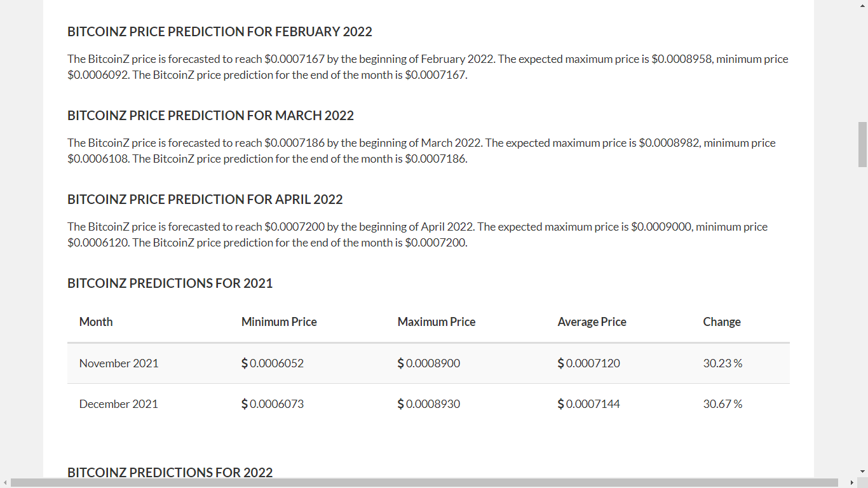Click minimum price $0.0006052
The width and height of the screenshot is (868, 488).
pyautogui.click(x=273, y=363)
